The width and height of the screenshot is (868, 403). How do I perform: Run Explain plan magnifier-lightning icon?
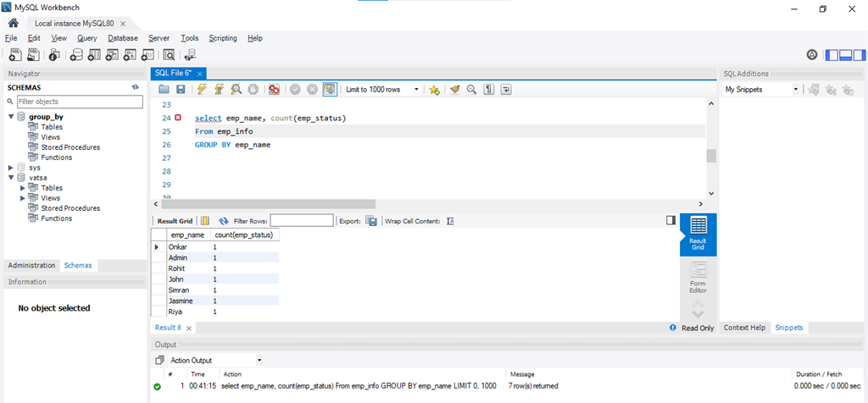click(236, 89)
